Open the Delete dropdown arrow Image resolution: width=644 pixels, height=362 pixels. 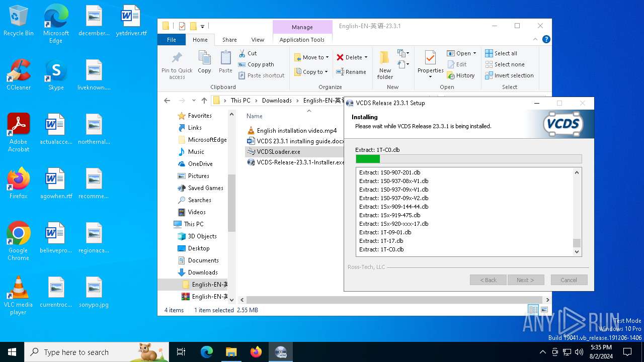coord(366,57)
